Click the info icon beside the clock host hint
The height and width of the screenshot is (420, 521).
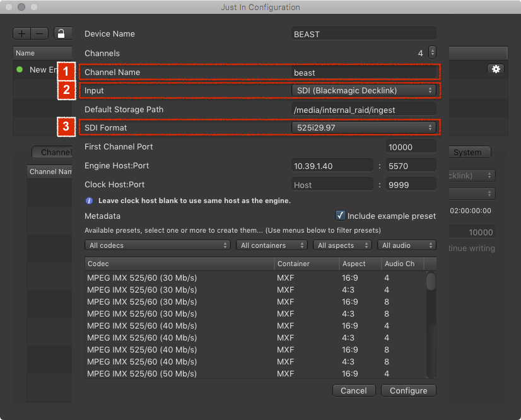coord(89,201)
